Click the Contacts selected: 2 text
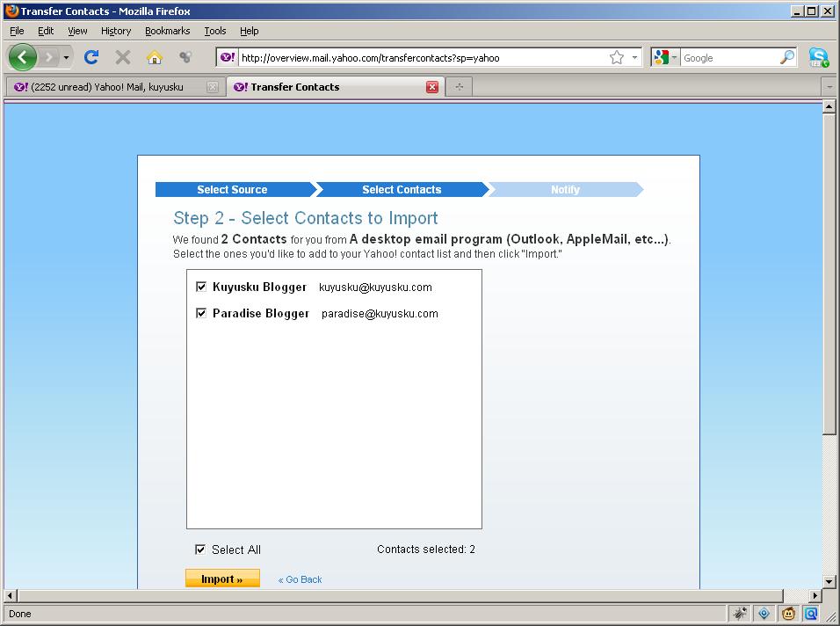This screenshot has height=626, width=840. pos(426,550)
